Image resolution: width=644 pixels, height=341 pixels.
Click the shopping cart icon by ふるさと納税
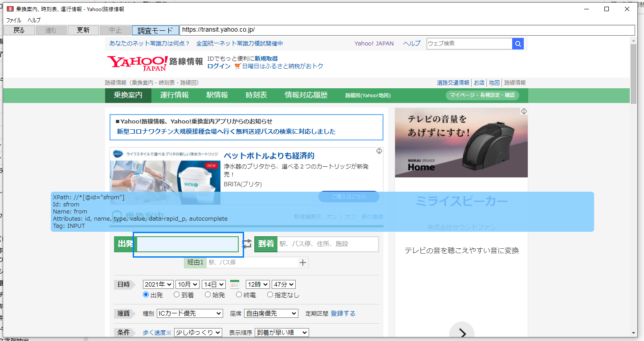[238, 66]
